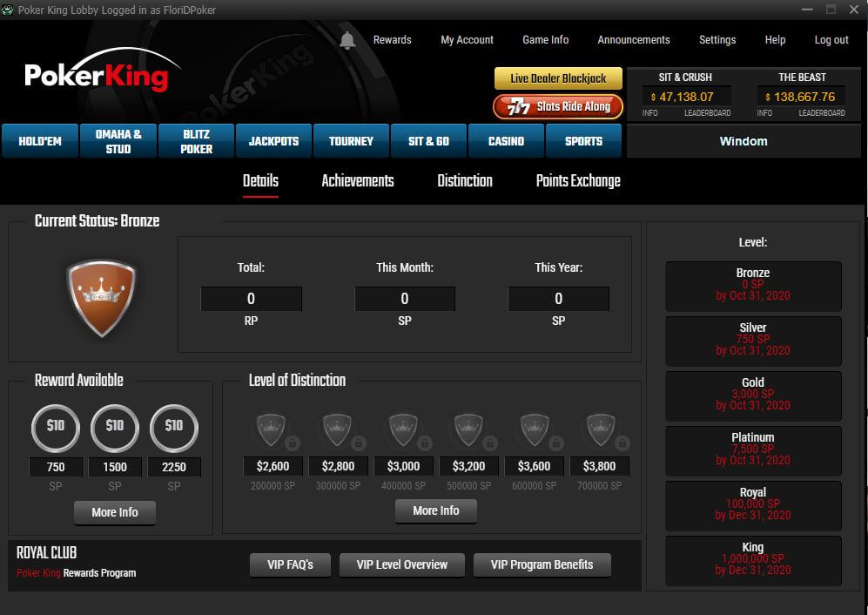Select the Silver level card
Image resolution: width=868 pixels, height=615 pixels.
(753, 341)
